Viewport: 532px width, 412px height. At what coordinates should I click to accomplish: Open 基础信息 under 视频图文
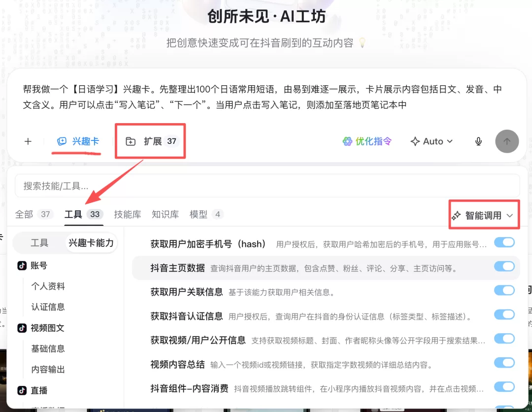coord(48,348)
